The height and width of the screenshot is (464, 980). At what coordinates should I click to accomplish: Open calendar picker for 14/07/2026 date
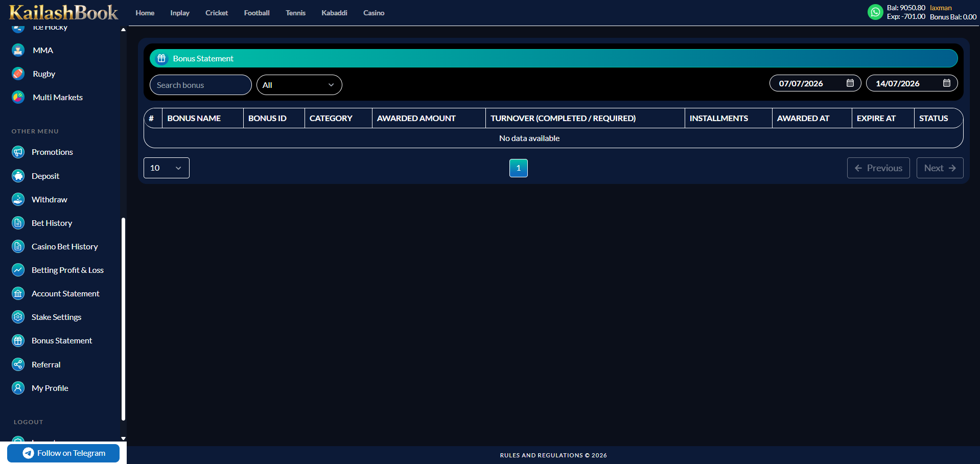pyautogui.click(x=947, y=83)
